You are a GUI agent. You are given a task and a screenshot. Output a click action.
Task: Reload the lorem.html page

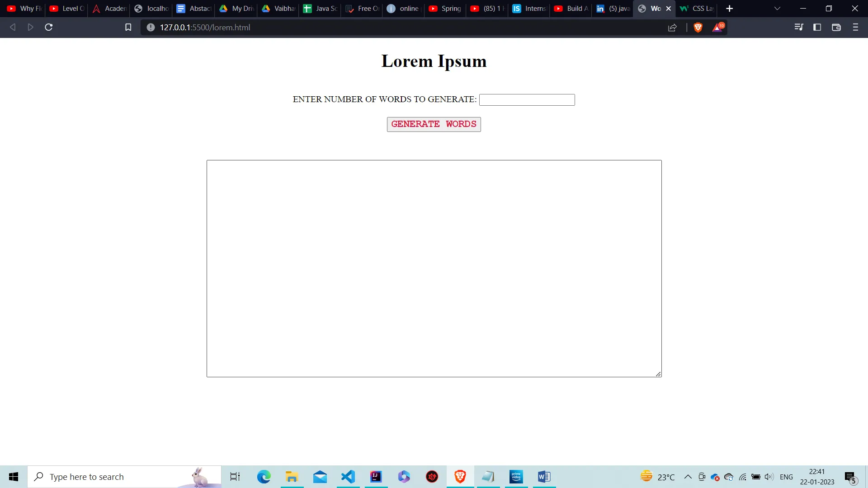point(48,27)
